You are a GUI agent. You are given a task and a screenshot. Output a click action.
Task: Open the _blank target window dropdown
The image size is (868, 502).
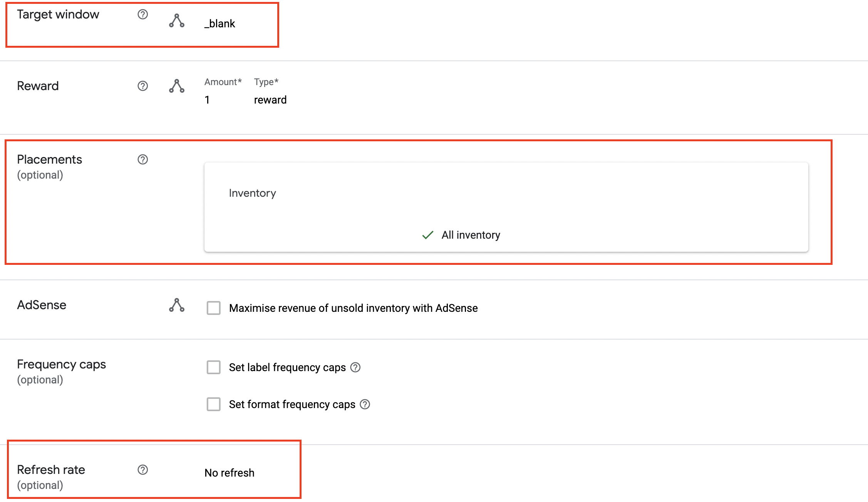click(x=220, y=24)
